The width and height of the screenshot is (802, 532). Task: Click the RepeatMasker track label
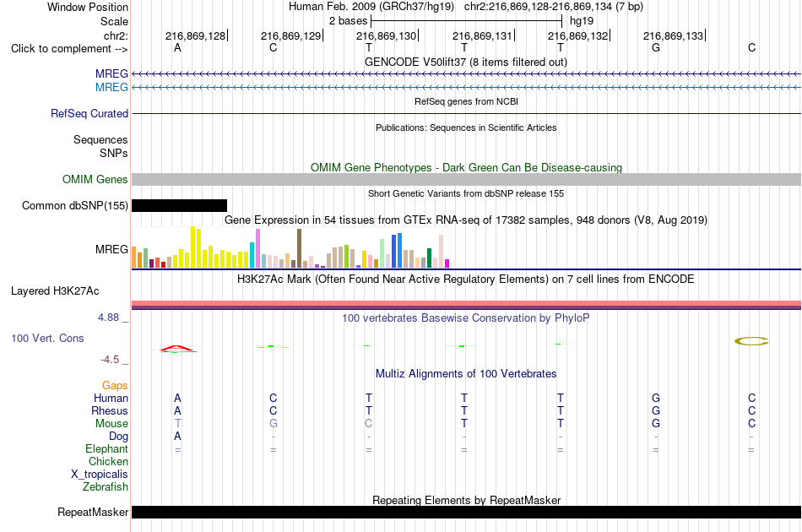[93, 512]
